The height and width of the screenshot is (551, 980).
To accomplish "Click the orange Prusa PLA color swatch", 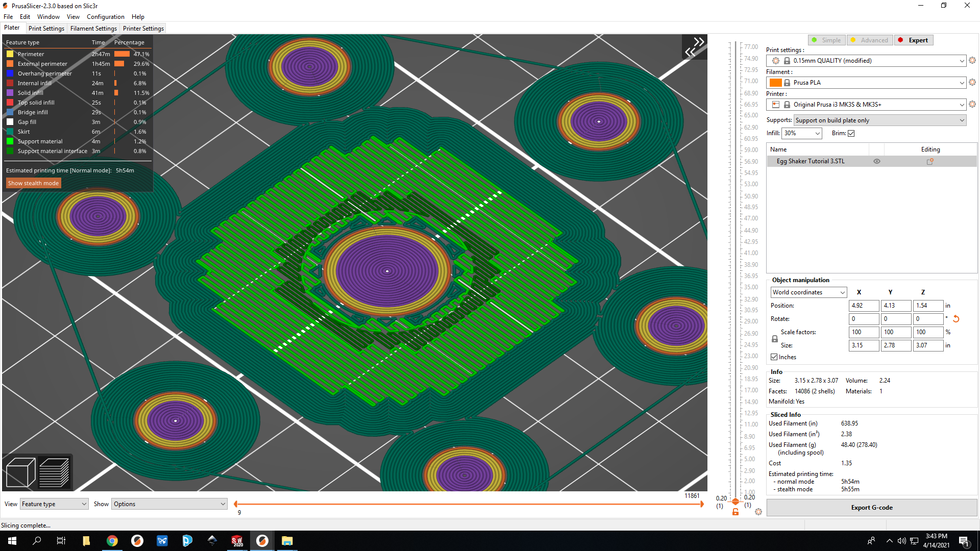I will point(775,83).
